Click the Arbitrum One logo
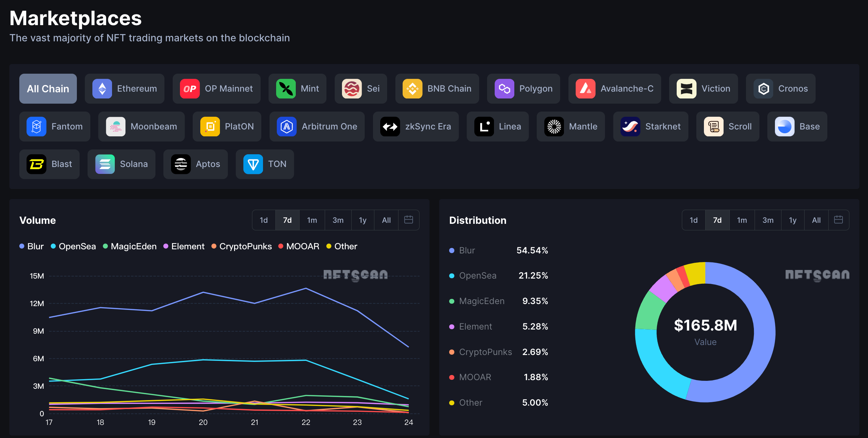 [x=286, y=127]
